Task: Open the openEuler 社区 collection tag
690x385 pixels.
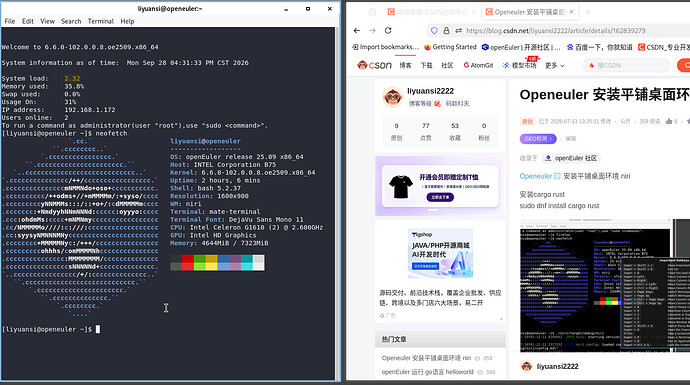Action: tap(571, 158)
